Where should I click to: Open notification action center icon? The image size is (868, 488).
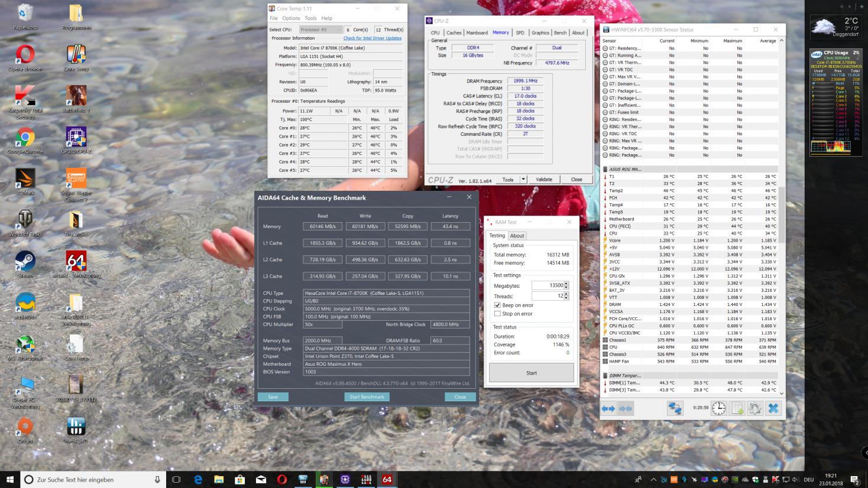[x=855, y=480]
